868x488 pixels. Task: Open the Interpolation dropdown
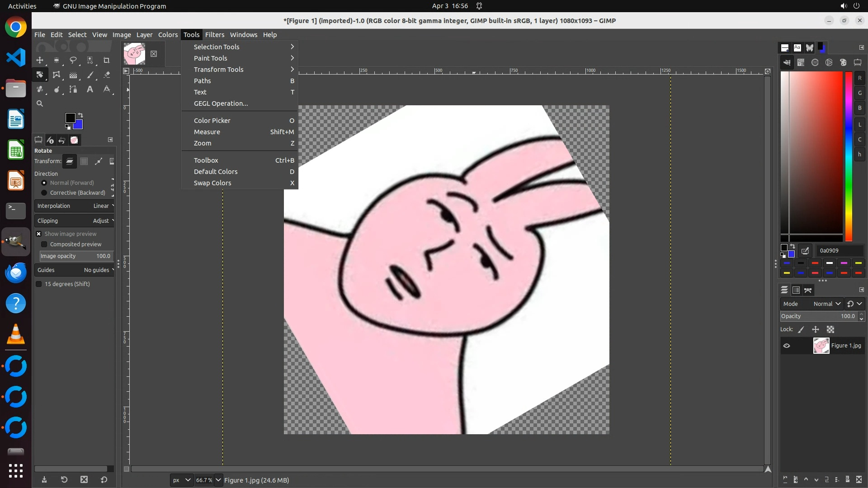click(x=75, y=206)
